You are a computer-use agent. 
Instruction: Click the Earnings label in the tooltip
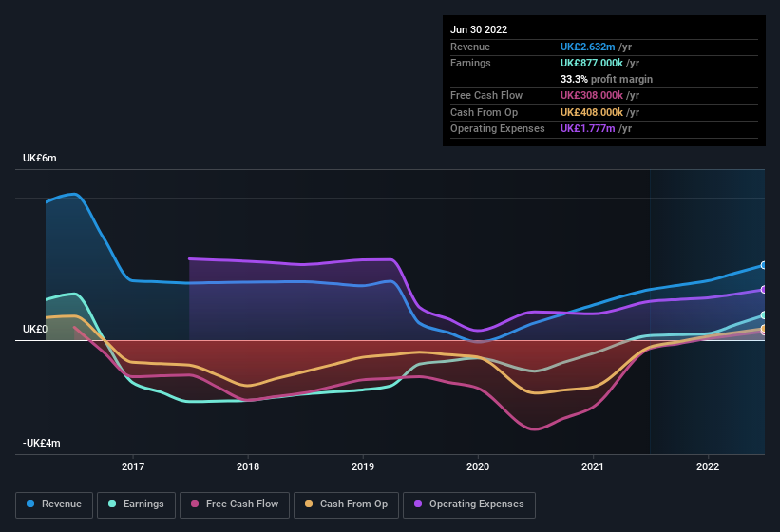(470, 63)
